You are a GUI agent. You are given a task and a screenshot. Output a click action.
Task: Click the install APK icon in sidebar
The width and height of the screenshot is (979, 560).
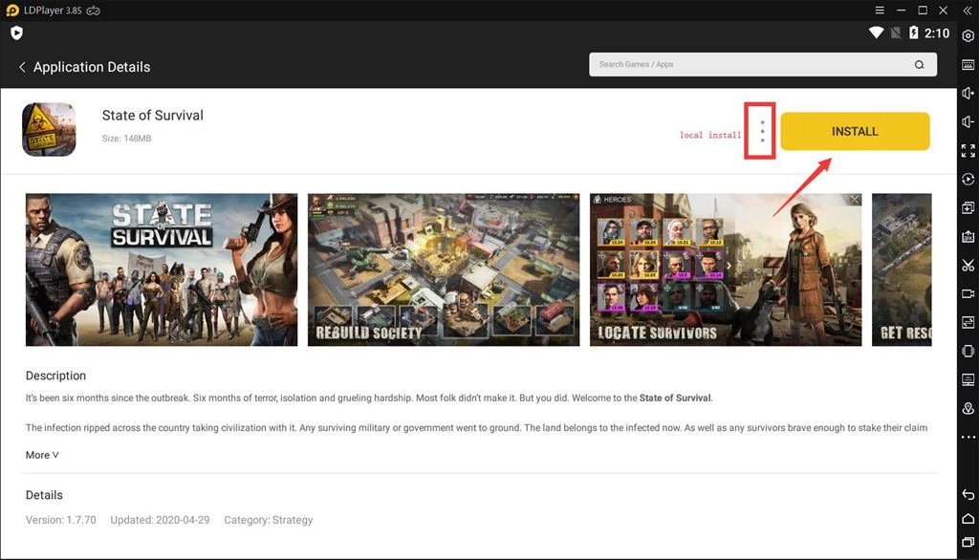click(x=968, y=237)
